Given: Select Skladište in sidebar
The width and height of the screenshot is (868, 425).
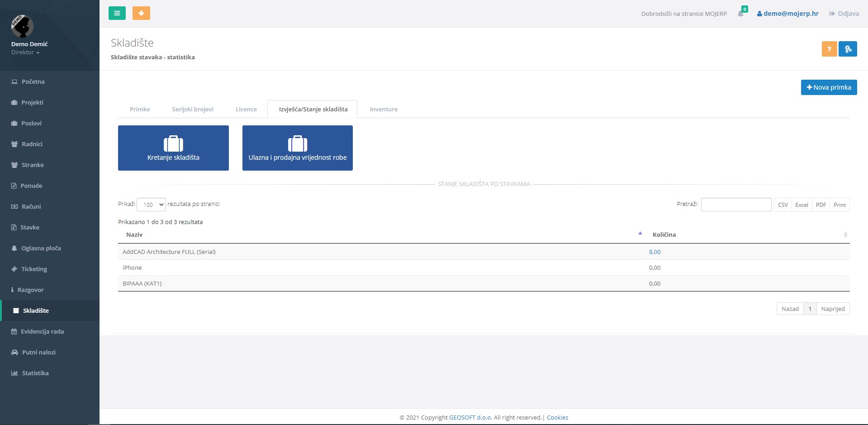Looking at the screenshot, I should 50,310.
